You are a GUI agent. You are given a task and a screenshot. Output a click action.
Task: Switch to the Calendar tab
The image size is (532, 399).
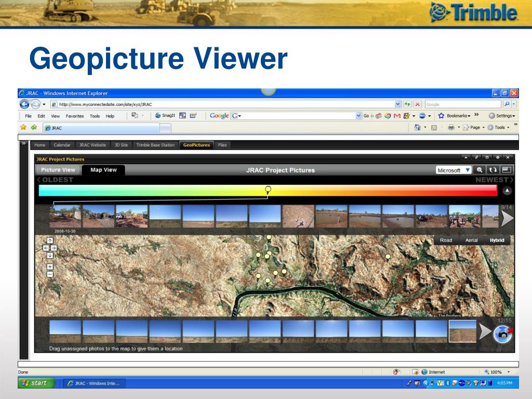[x=62, y=145]
